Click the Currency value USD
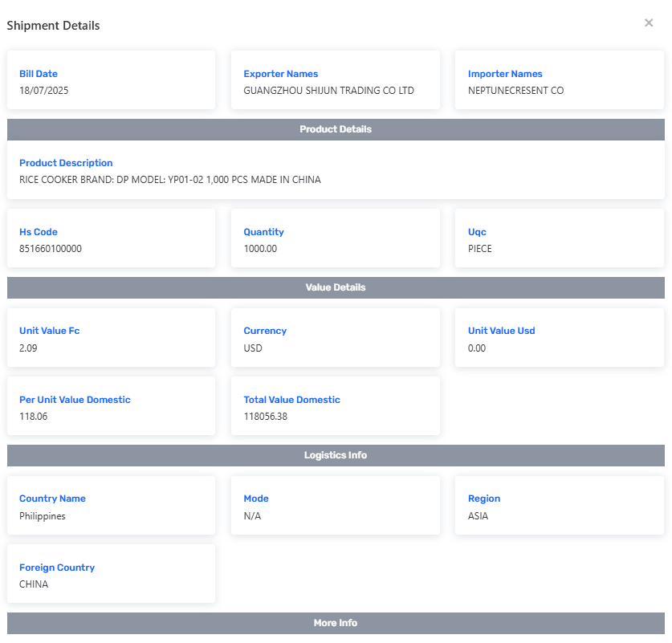This screenshot has height=643, width=672. coord(253,348)
